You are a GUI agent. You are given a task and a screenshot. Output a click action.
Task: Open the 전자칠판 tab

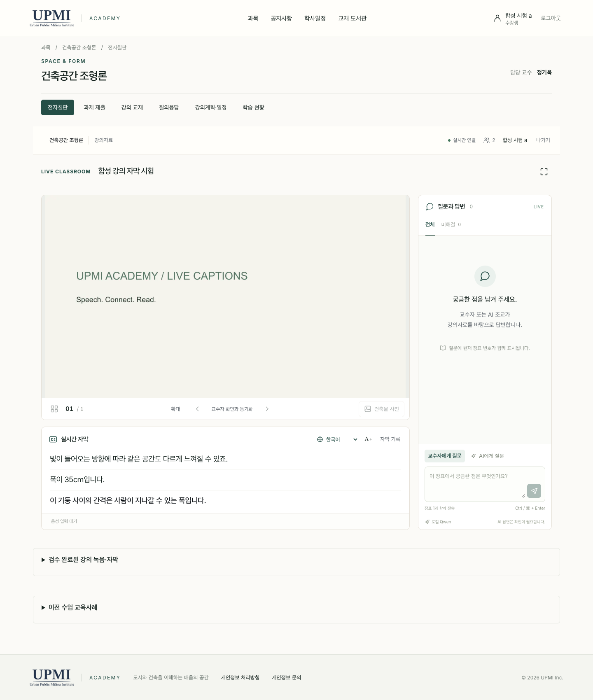(x=58, y=107)
